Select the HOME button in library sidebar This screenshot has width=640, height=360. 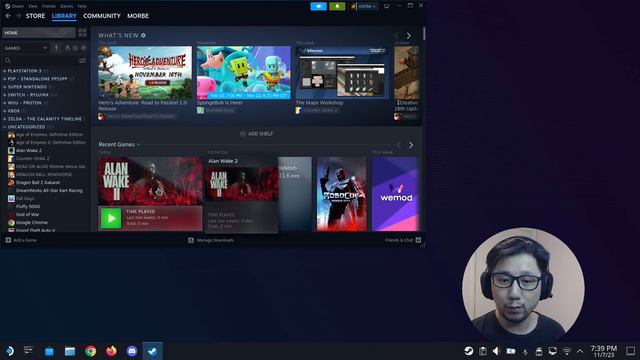click(x=39, y=33)
